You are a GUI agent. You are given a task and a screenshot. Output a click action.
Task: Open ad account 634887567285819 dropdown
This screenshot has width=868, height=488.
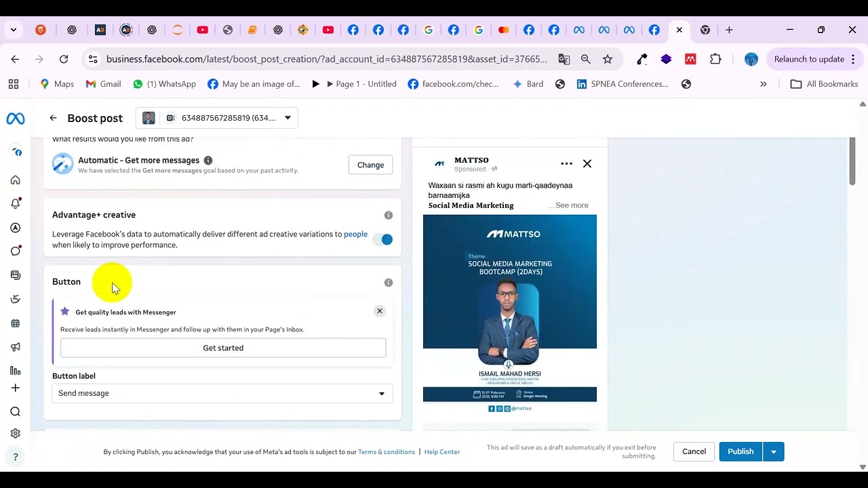tap(216, 118)
